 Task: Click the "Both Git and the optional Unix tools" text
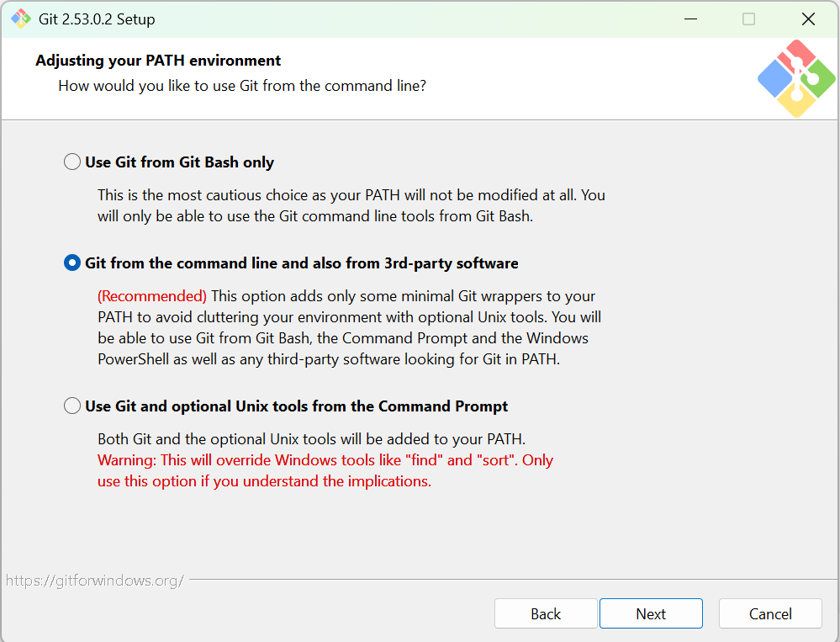pos(311,439)
